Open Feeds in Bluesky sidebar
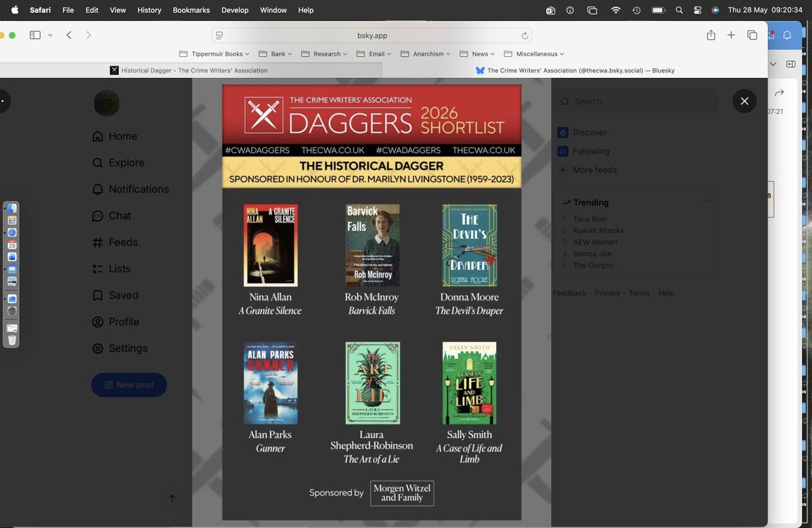The height and width of the screenshot is (528, 812). click(x=114, y=242)
